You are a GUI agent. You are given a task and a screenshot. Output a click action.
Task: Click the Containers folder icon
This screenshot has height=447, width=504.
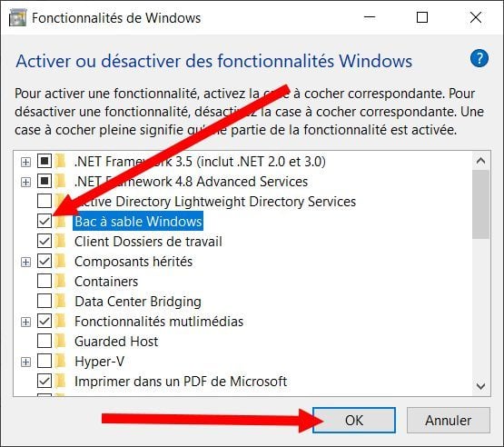coord(60,282)
